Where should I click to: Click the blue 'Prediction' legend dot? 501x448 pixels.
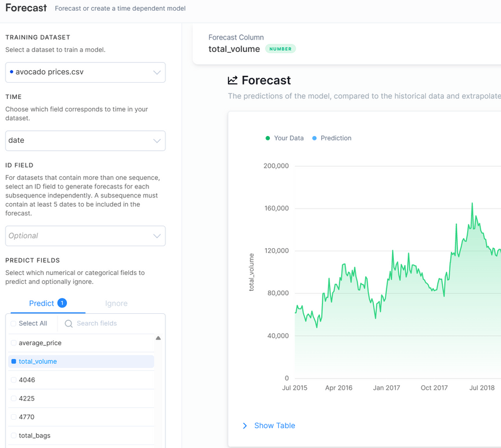point(315,138)
